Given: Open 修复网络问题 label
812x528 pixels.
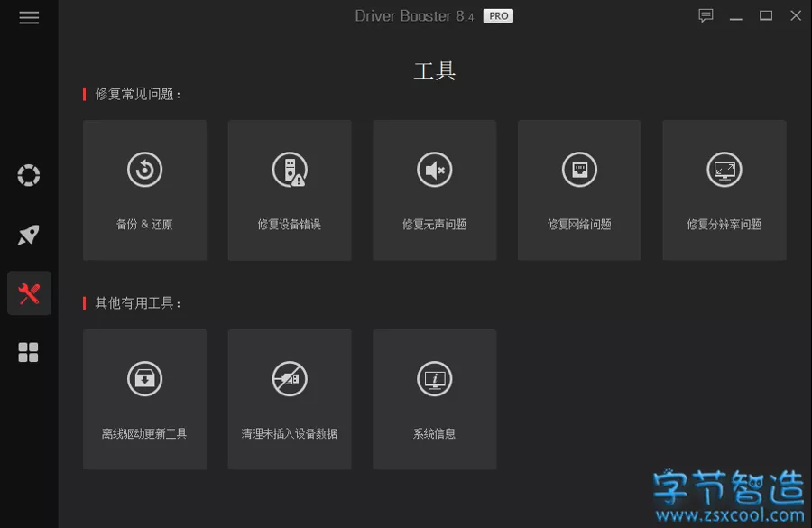Looking at the screenshot, I should coord(579,225).
